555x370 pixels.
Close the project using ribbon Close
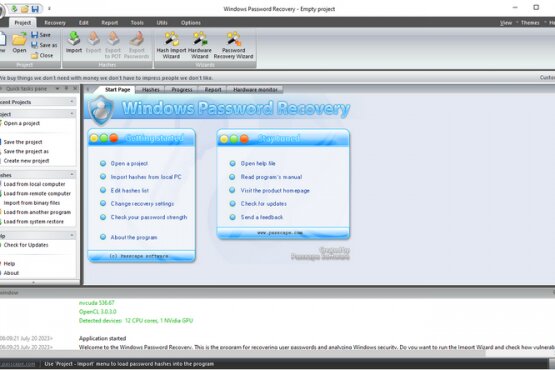click(x=42, y=55)
